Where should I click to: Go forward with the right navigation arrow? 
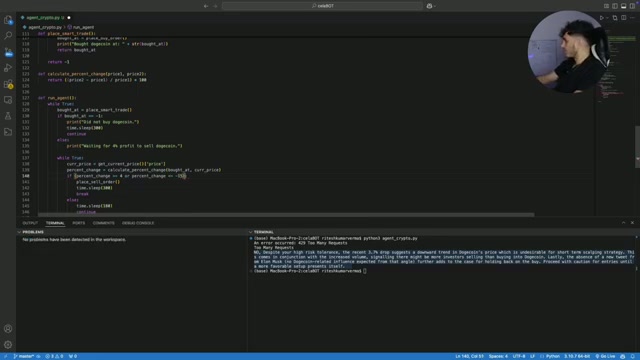point(215,6)
